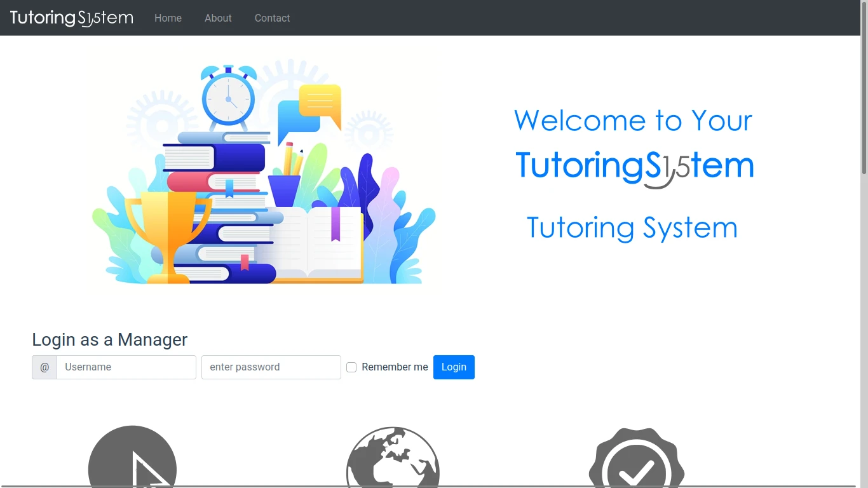The height and width of the screenshot is (488, 868).
Task: Click the "Login as a Manager" heading
Action: (110, 339)
